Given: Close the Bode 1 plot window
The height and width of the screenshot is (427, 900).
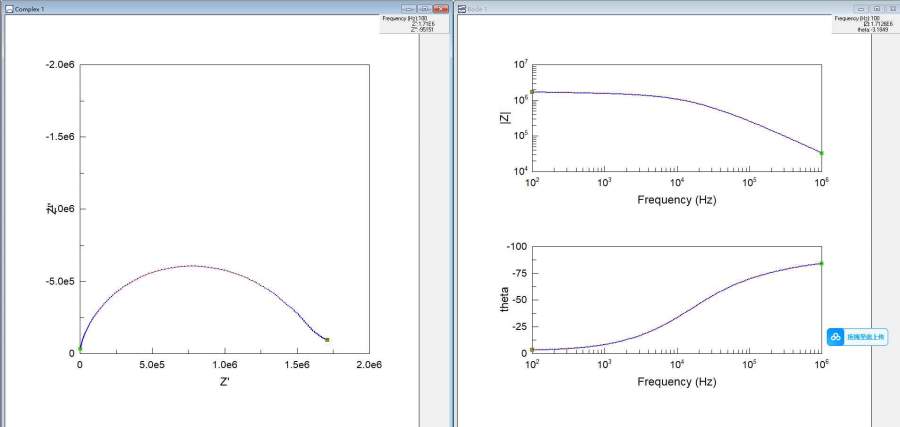Looking at the screenshot, I should [890, 8].
